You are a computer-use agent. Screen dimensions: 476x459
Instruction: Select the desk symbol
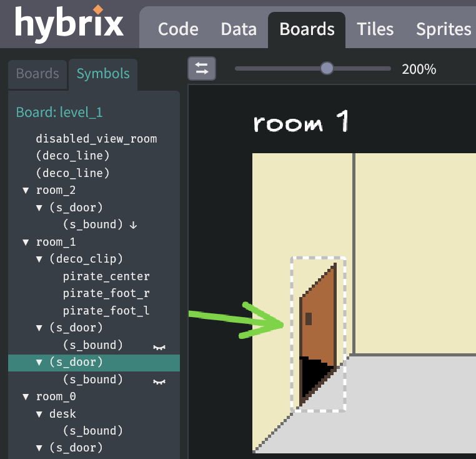coord(62,414)
